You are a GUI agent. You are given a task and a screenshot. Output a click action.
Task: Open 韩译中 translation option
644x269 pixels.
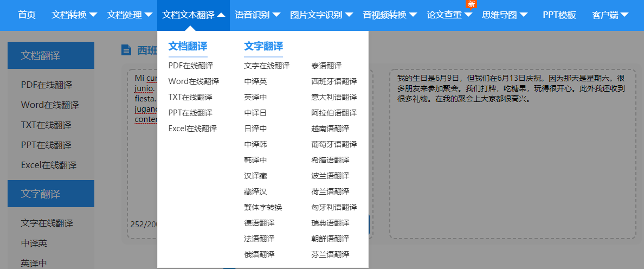pos(255,160)
